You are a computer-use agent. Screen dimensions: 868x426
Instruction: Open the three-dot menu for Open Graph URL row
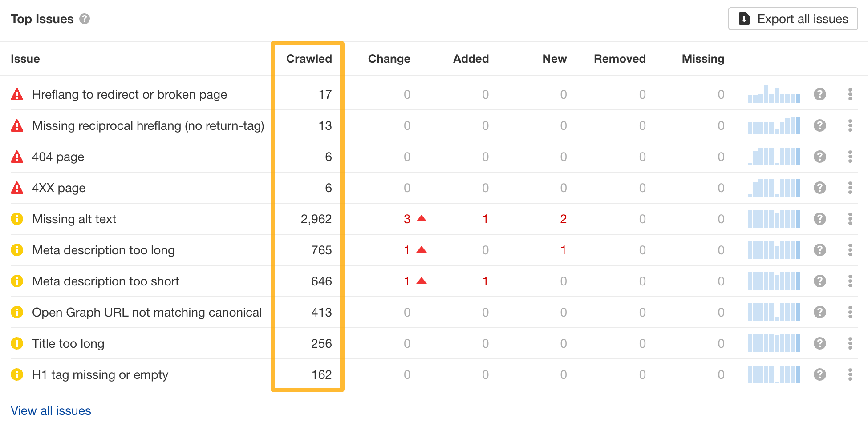[850, 312]
